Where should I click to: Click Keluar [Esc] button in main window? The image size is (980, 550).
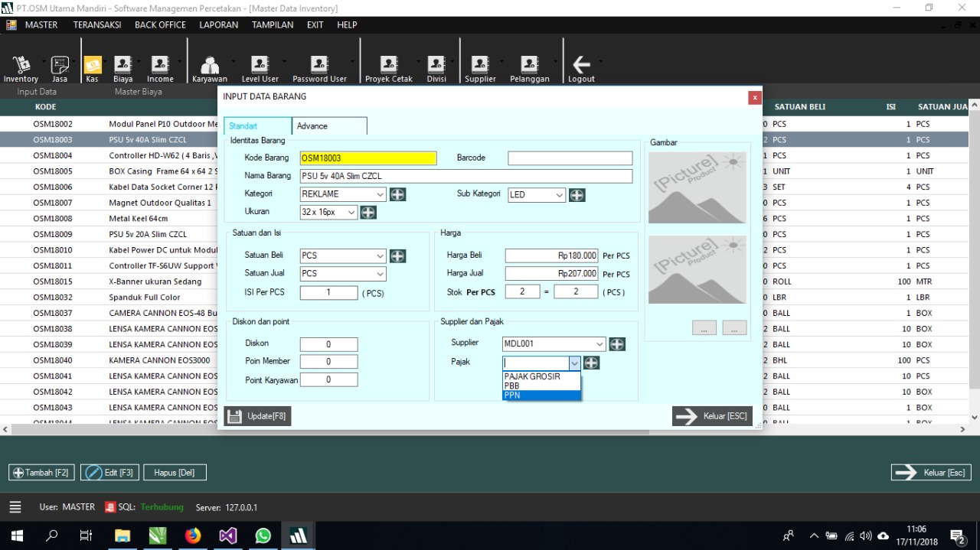(931, 473)
